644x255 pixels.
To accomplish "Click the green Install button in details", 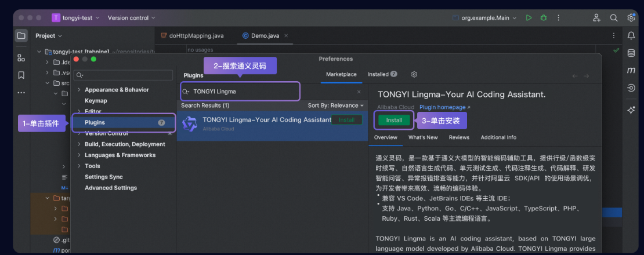I will pyautogui.click(x=394, y=120).
